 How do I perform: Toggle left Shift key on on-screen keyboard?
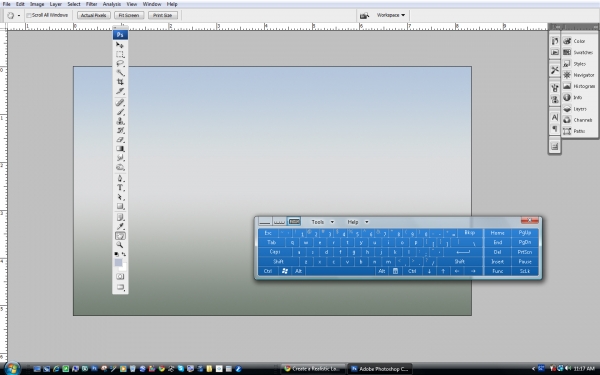pyautogui.click(x=278, y=261)
